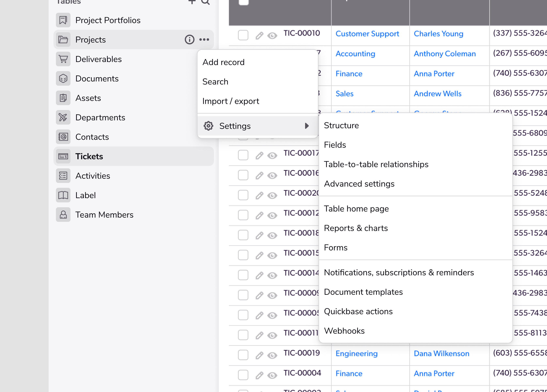Screen dimensions: 547x392
Task: Edit record TIC-00010 with pencil icon
Action: [260, 36]
